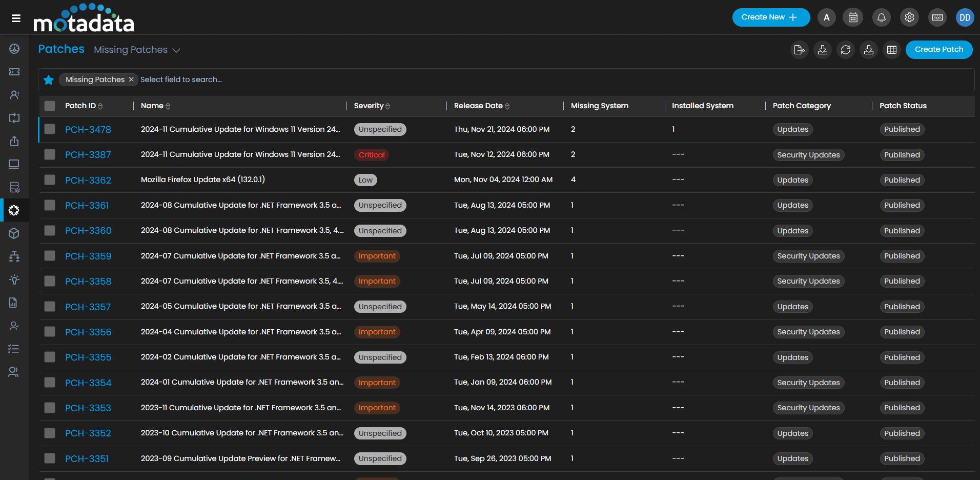Tick the select-all checkbox in table header
980x480 pixels.
(50, 106)
